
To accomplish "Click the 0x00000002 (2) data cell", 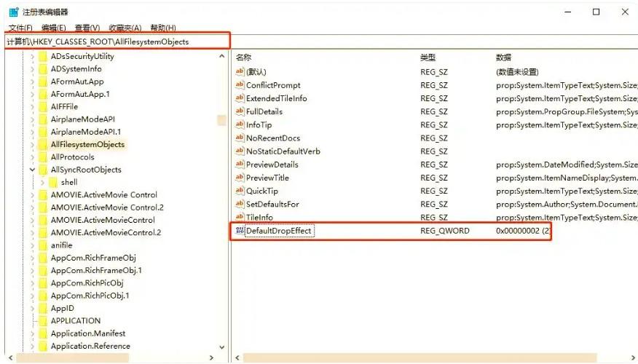I will pos(523,231).
